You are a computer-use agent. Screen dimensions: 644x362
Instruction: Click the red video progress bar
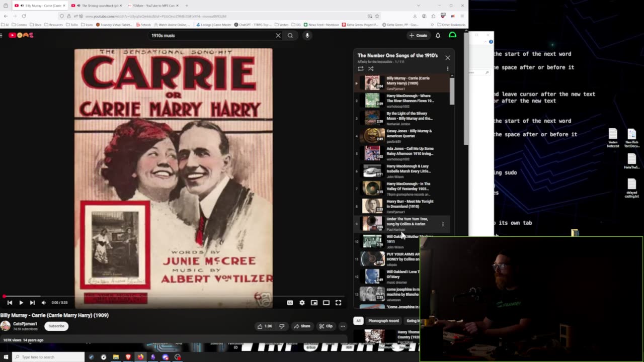tap(174, 296)
